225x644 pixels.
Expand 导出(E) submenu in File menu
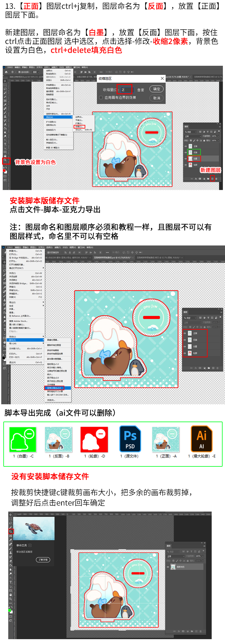[x=26, y=302]
